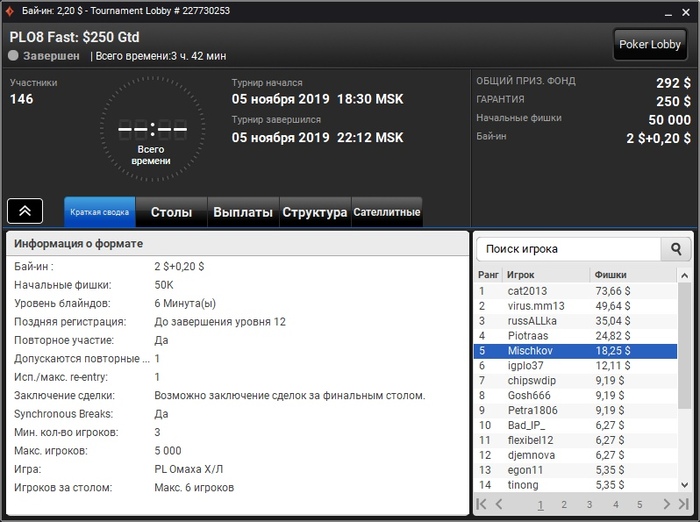Click the partypoker logo icon in title bar
700x522 pixels.
click(9, 11)
